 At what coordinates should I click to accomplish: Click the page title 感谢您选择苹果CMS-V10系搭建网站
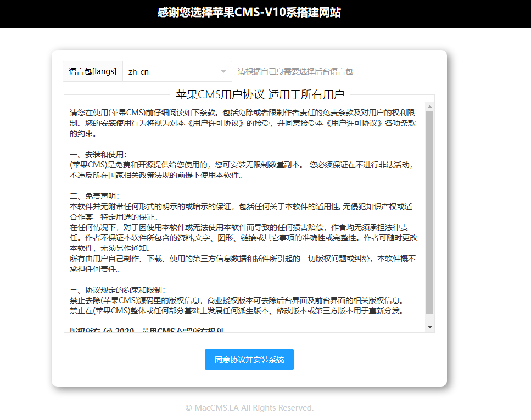[249, 13]
